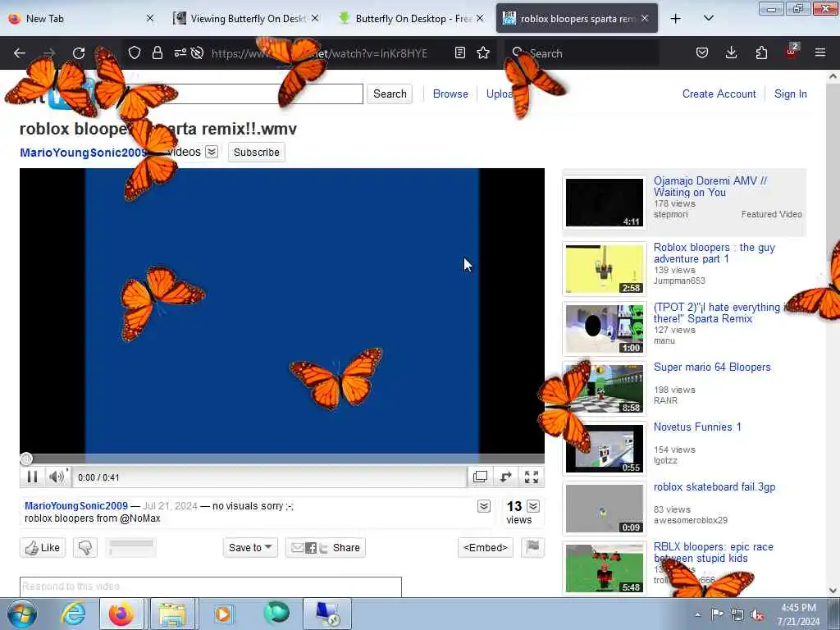Show hidden system tray icons
This screenshot has height=630, width=840.
(697, 615)
